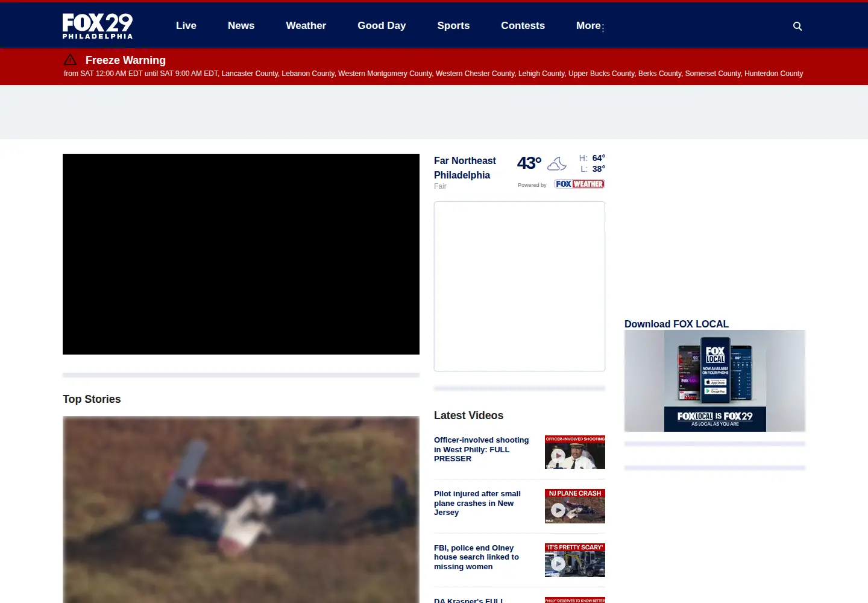The height and width of the screenshot is (603, 868).
Task: Open Far Northeast Philadelphia weather link
Action: click(465, 168)
